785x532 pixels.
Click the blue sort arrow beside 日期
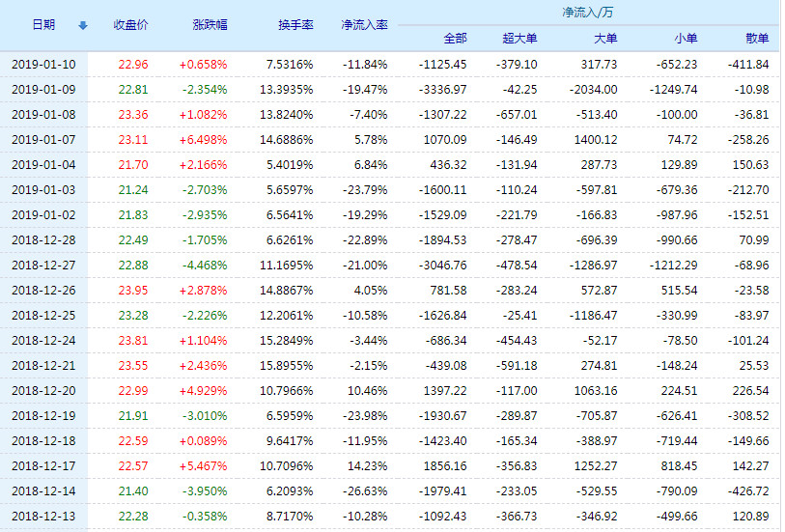click(x=82, y=25)
